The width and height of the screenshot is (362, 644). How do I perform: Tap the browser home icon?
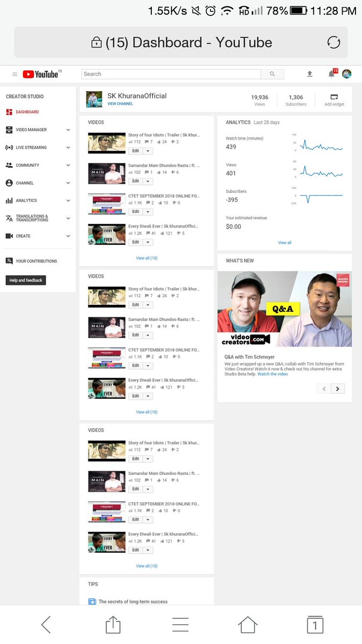coord(247,625)
